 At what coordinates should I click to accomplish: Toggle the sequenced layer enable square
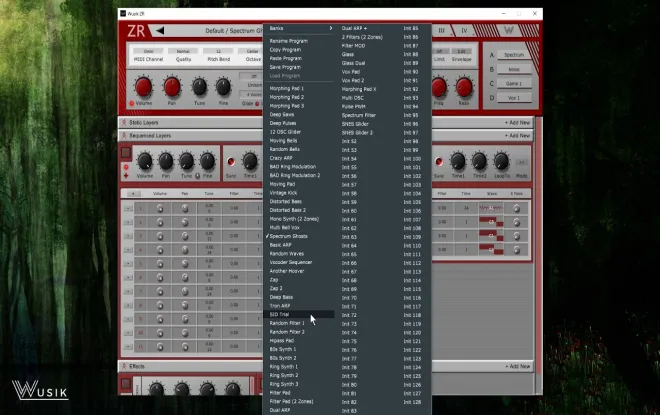[x=126, y=152]
